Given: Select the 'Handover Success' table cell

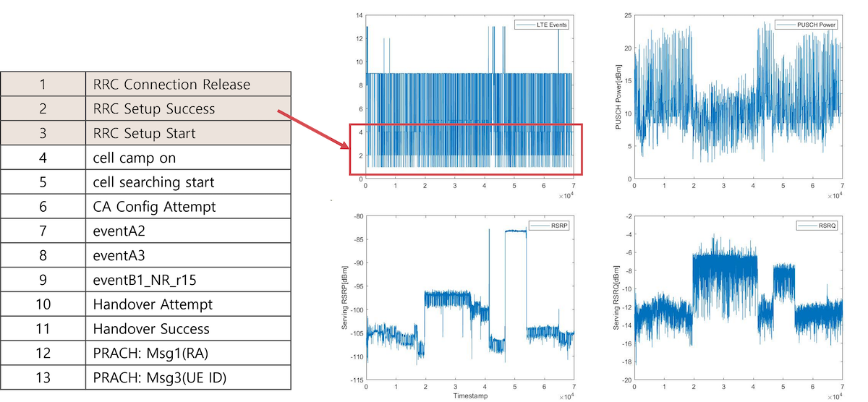Looking at the screenshot, I should click(188, 329).
